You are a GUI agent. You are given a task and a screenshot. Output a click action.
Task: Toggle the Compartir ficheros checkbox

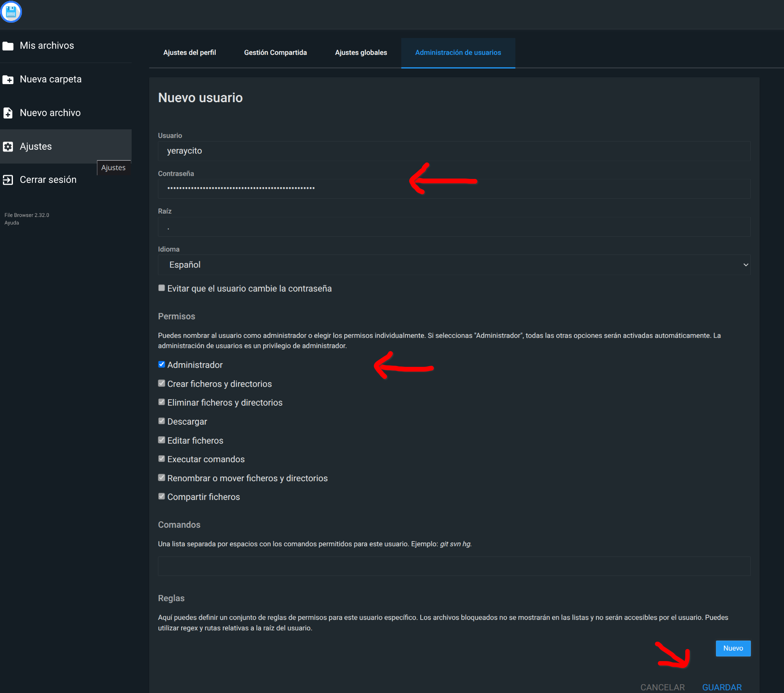pyautogui.click(x=161, y=496)
